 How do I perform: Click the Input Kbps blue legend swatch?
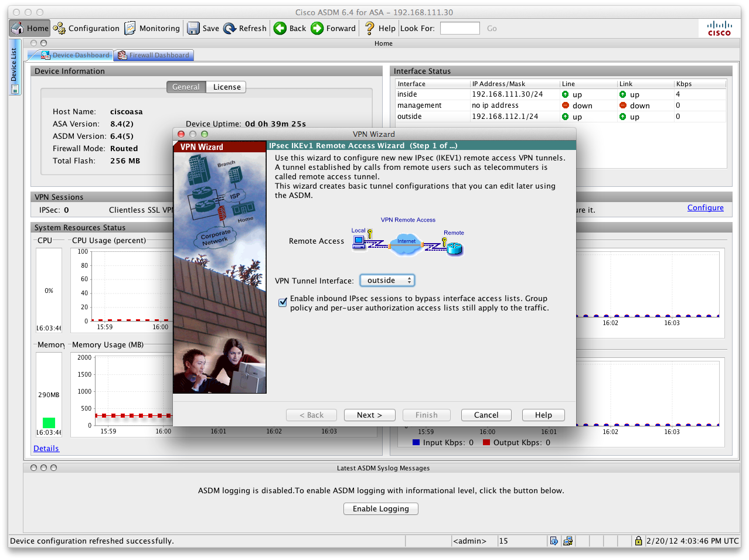coord(416,442)
